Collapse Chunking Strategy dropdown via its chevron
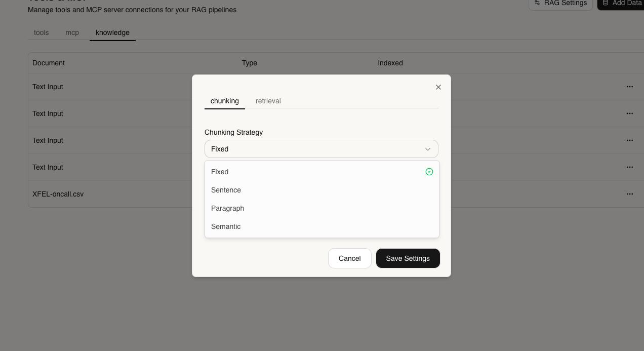This screenshot has height=351, width=644. point(428,149)
